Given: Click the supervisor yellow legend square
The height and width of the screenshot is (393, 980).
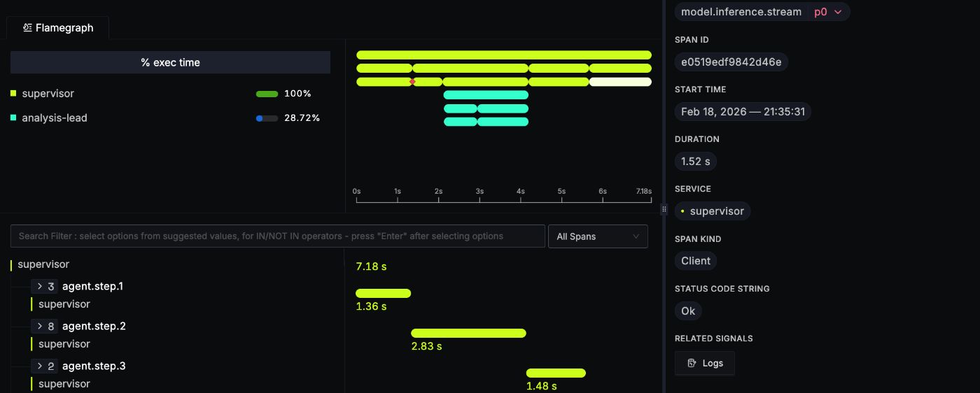Looking at the screenshot, I should 13,94.
